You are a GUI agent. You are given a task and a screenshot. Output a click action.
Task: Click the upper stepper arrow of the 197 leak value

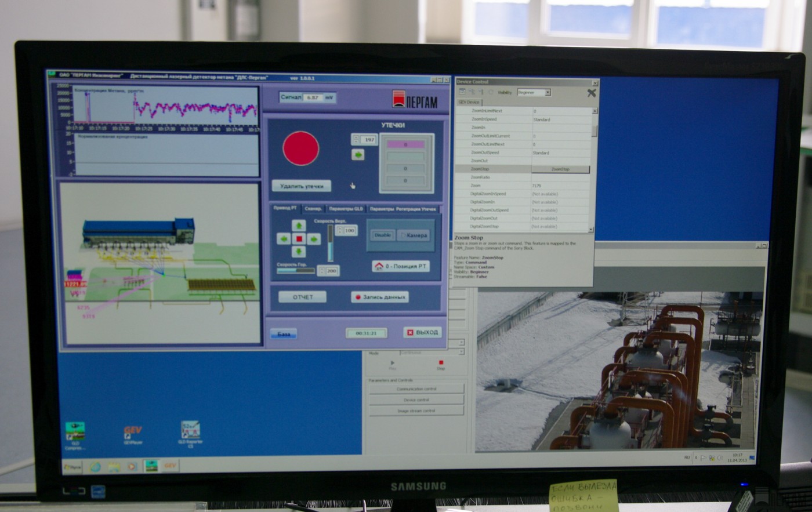click(356, 137)
